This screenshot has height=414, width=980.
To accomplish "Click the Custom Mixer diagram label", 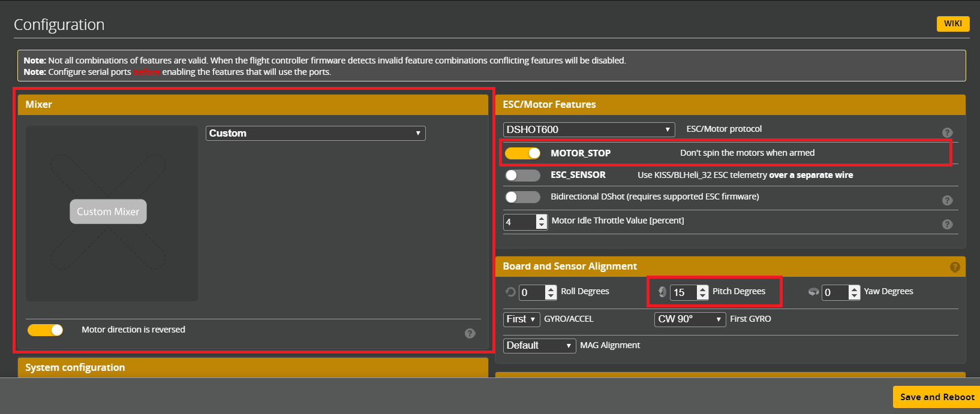I will tap(108, 211).
